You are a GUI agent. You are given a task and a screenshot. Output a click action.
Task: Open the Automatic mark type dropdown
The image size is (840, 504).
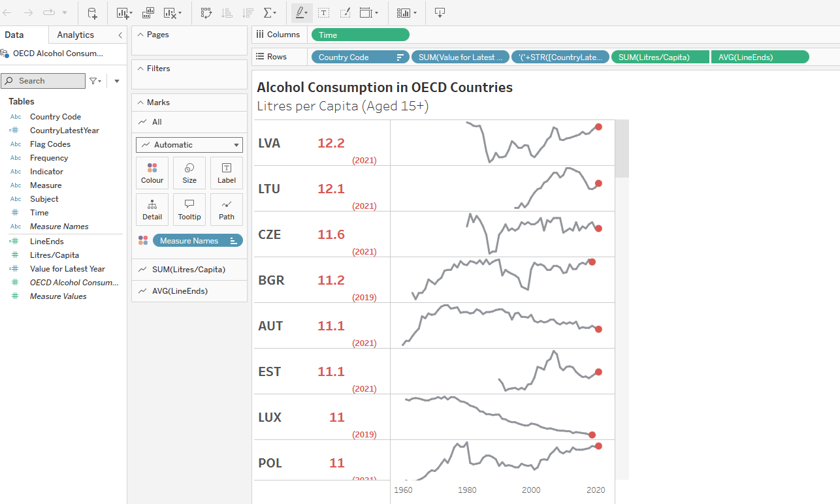tap(189, 145)
